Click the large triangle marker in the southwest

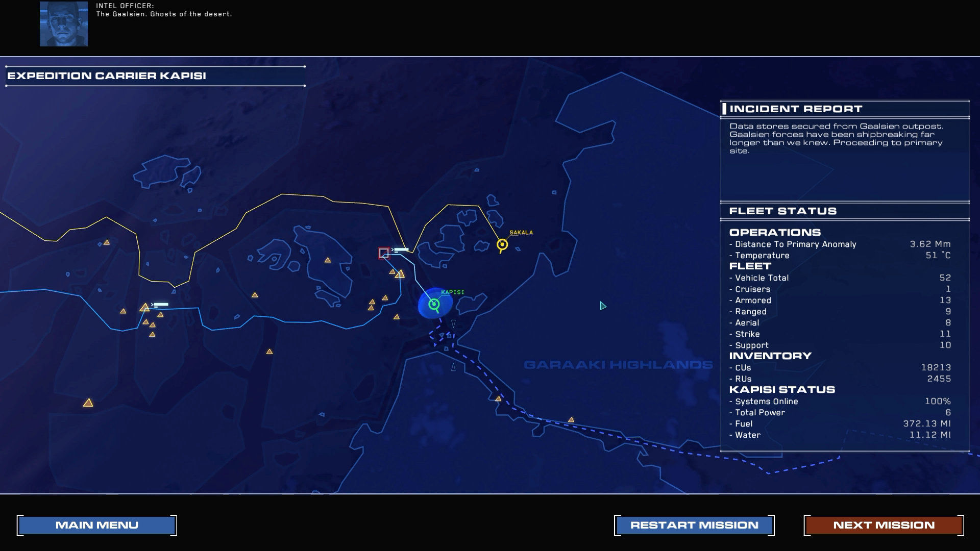88,403
